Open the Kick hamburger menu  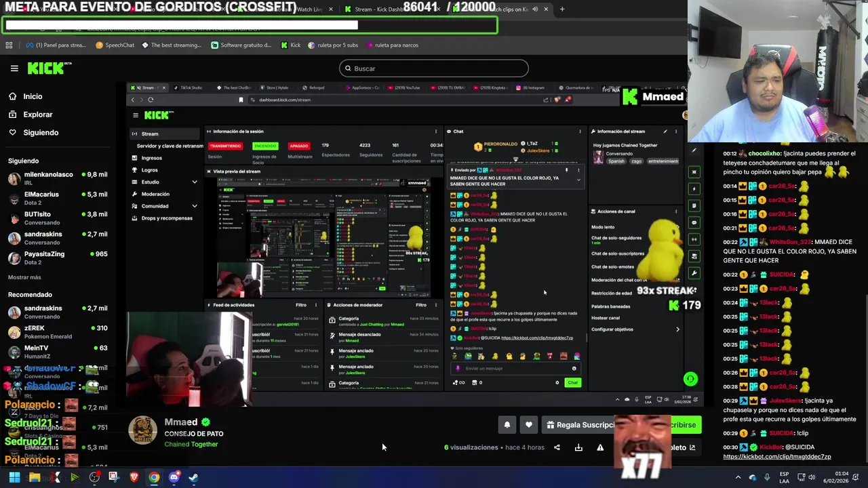pos(14,68)
